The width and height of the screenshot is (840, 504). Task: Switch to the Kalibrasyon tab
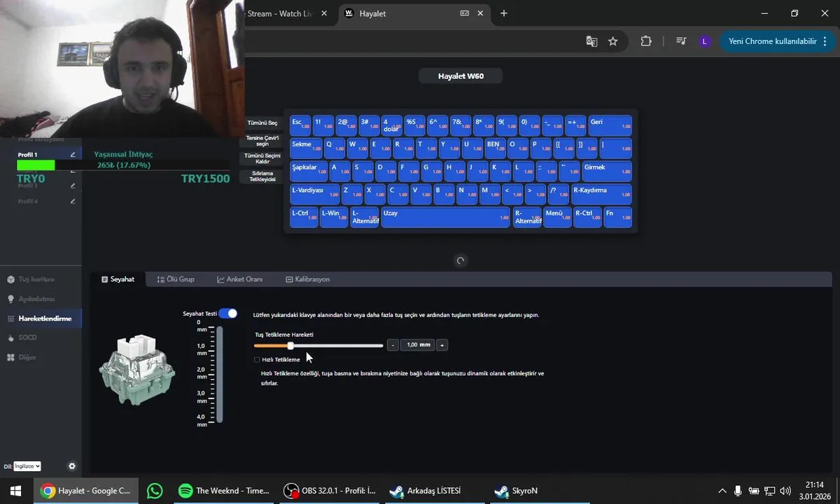click(307, 279)
